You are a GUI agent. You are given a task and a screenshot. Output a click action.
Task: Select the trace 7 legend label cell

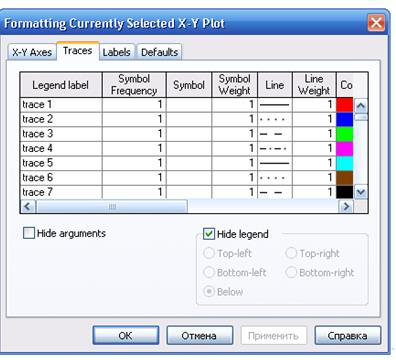coord(61,192)
